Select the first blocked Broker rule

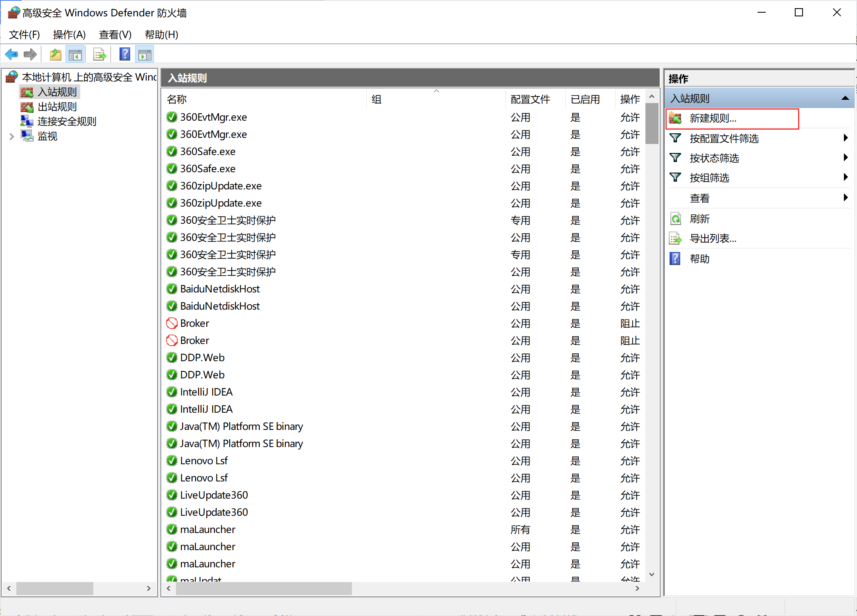(195, 324)
